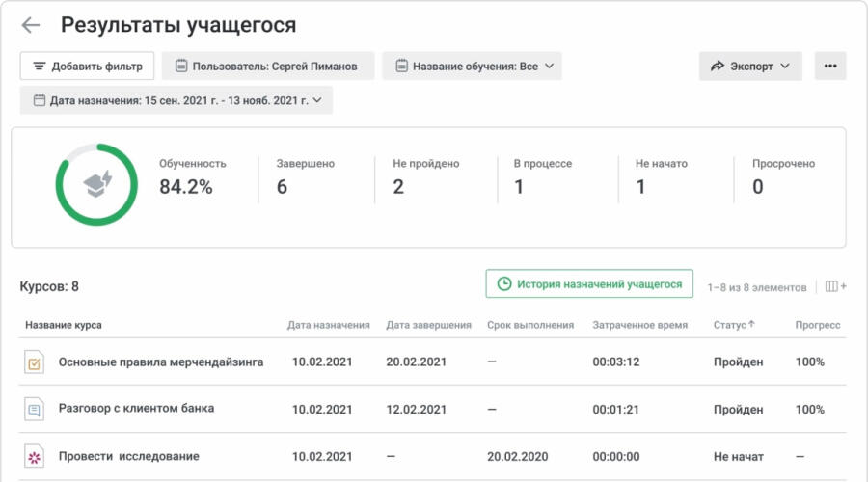Sort by Дата назначения column header
The image size is (868, 482).
point(328,325)
